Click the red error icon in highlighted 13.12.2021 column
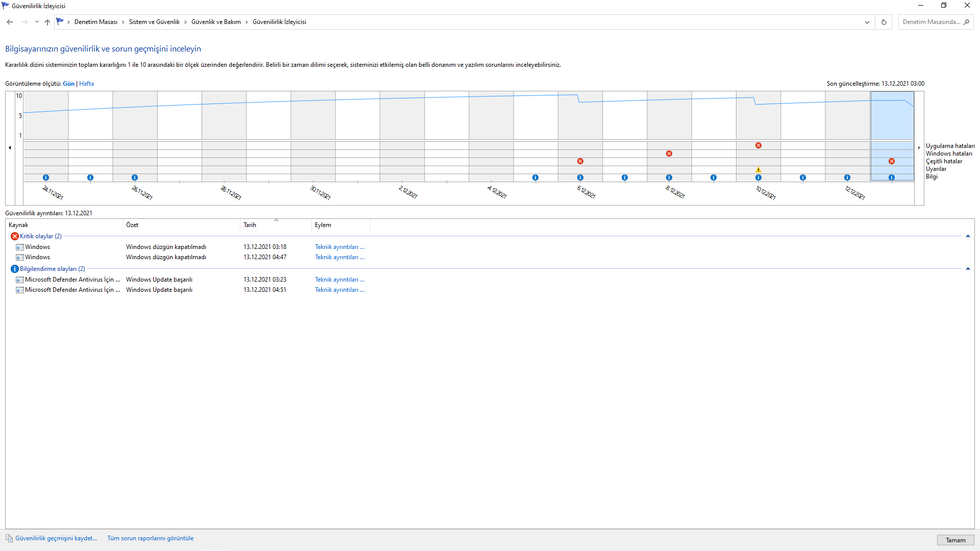Screen dimensions: 980x551 coord(892,161)
